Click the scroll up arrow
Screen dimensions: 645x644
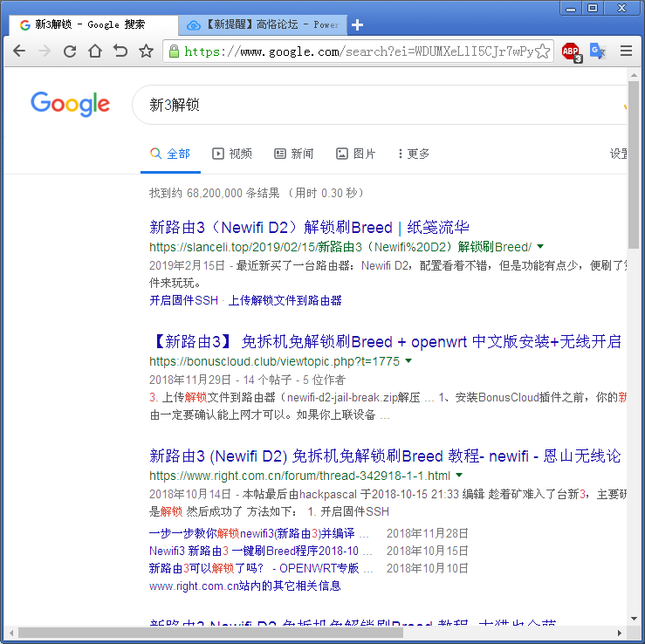pyautogui.click(x=634, y=74)
